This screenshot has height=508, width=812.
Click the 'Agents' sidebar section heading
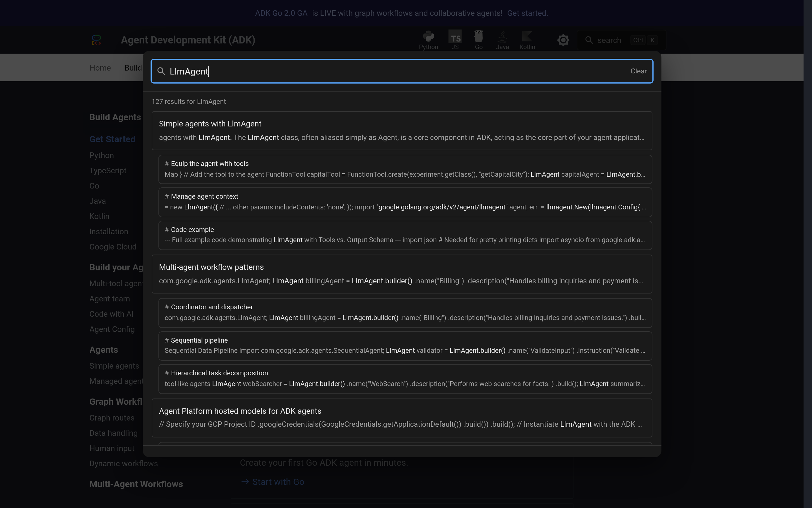pos(104,350)
